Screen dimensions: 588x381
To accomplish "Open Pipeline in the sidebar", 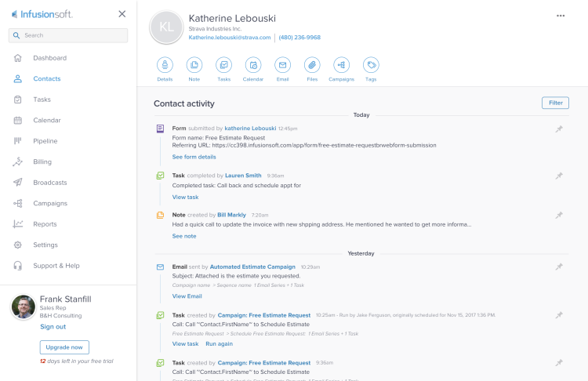I will [45, 141].
